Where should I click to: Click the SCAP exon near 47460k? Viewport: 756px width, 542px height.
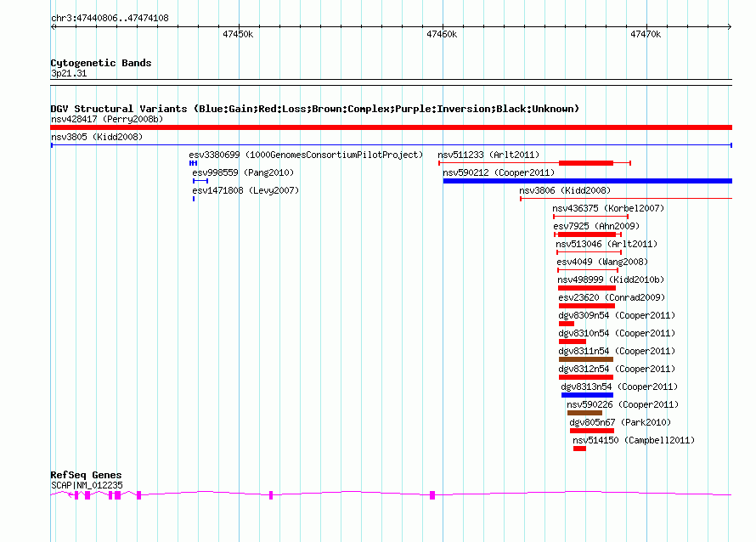click(432, 495)
